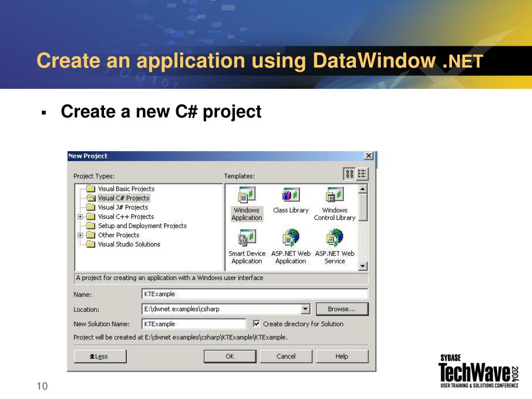
Task: Toggle Create directory for Solution checkbox
Action: pos(257,324)
